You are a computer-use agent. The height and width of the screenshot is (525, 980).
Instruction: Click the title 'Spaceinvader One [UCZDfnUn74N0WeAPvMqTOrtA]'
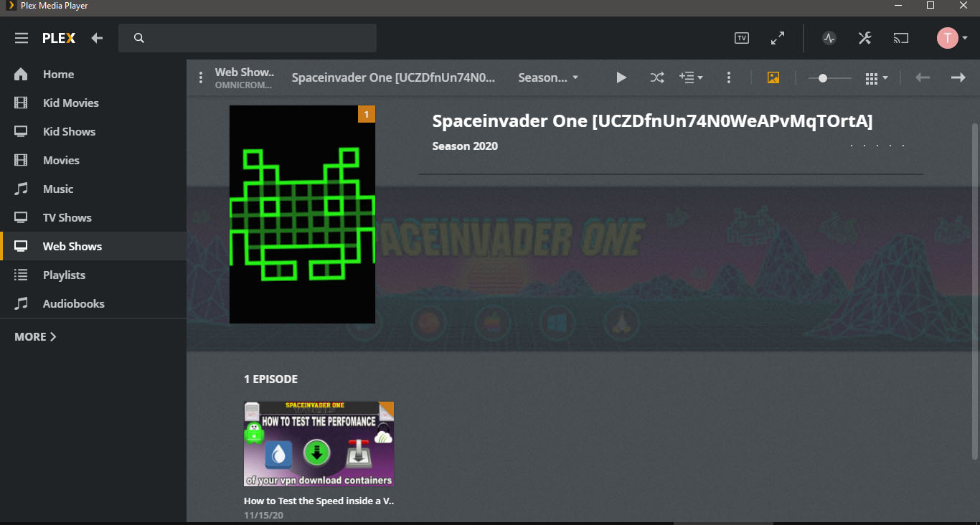(x=652, y=121)
